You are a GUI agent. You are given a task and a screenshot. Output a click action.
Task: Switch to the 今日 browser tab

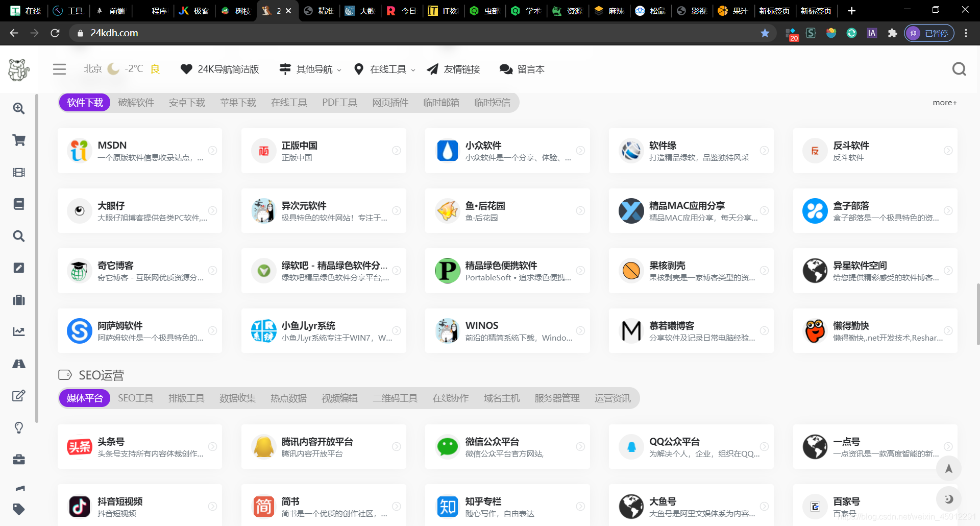[x=402, y=11]
